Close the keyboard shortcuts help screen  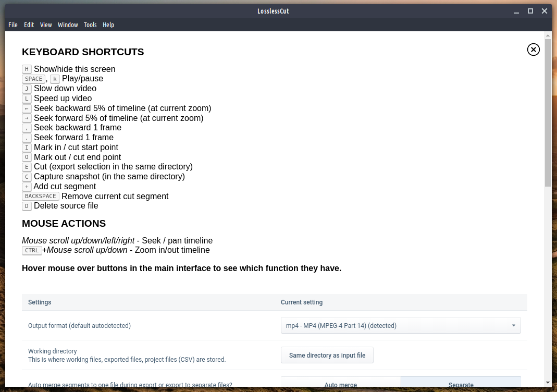(533, 50)
